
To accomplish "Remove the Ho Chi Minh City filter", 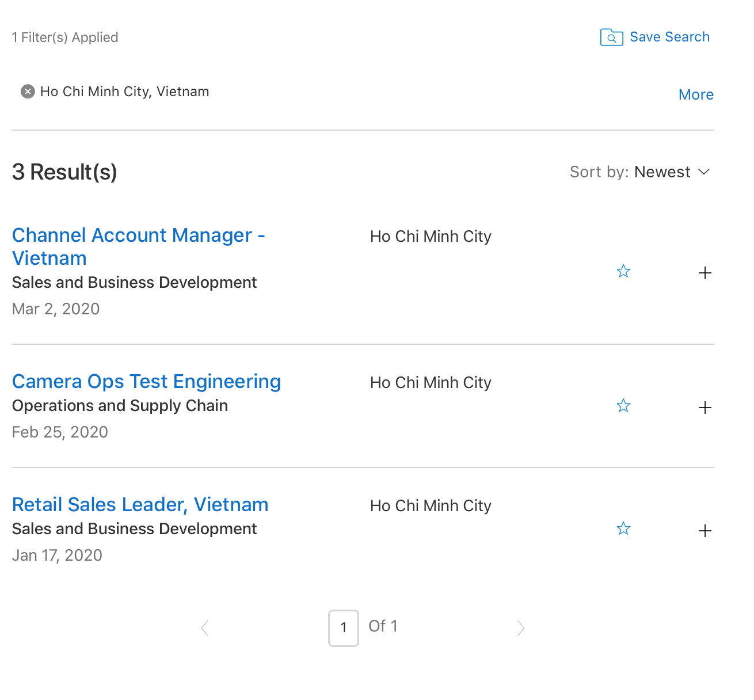I will pyautogui.click(x=28, y=92).
